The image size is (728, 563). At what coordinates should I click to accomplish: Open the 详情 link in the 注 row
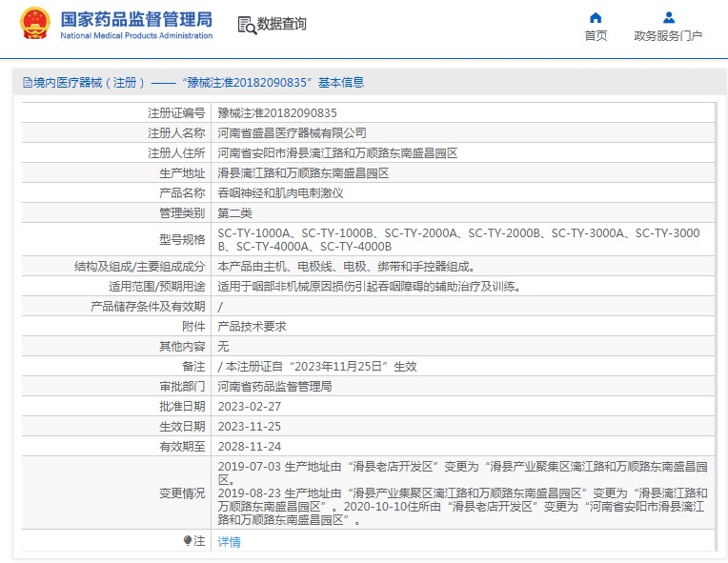coord(229,542)
